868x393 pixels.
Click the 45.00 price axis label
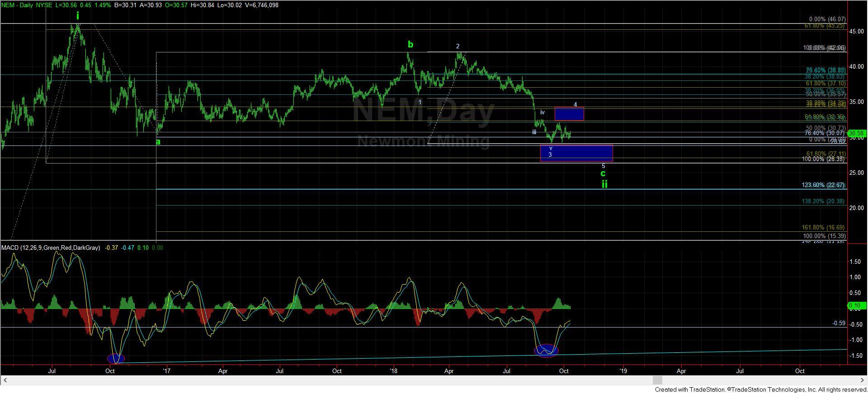coord(857,31)
